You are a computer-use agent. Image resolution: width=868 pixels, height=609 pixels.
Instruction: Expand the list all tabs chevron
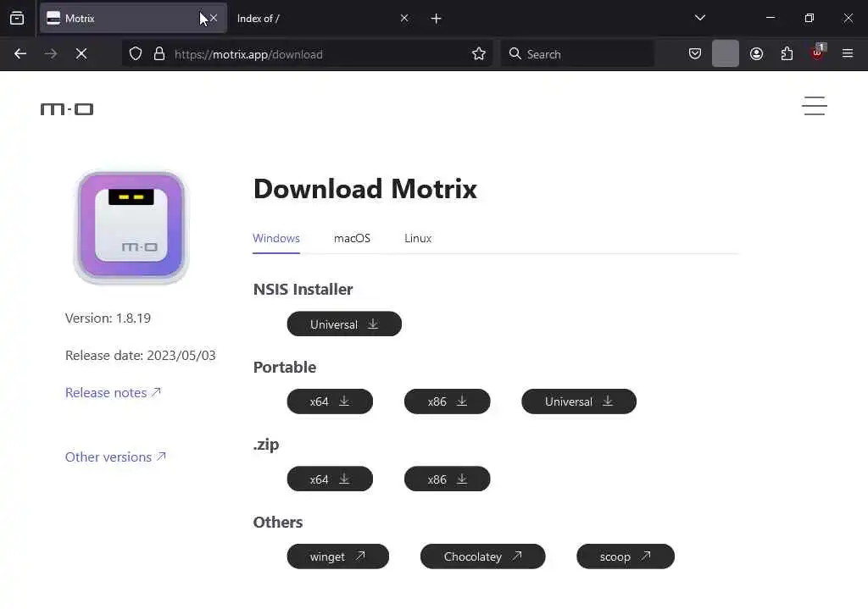(x=699, y=18)
